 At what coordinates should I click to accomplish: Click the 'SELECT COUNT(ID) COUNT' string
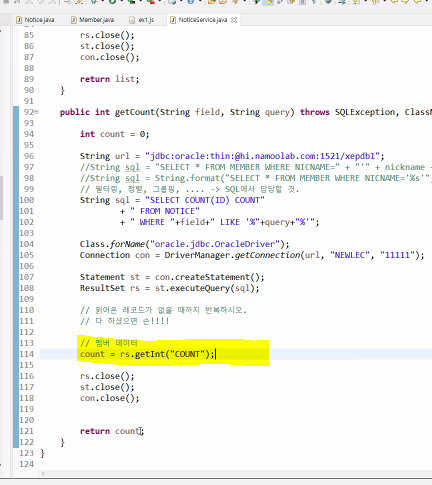tap(205, 200)
